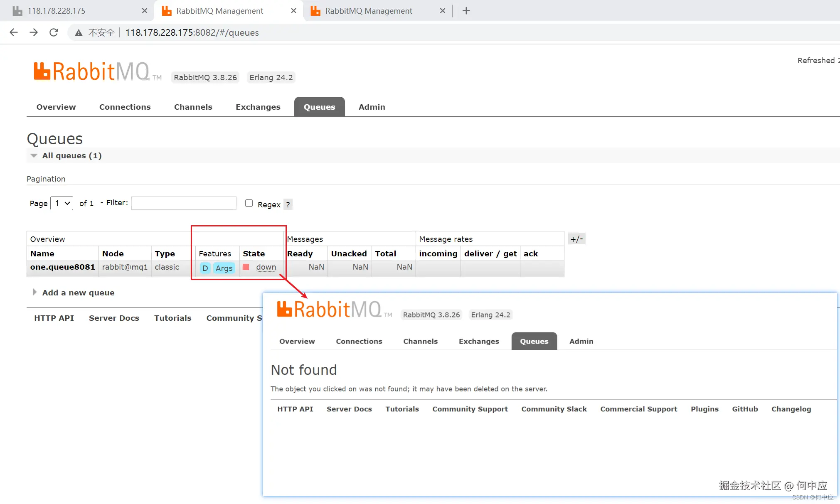Screen dimensions: 840x504
Task: Close the 118.178.228.175 browser tab
Action: pos(144,11)
